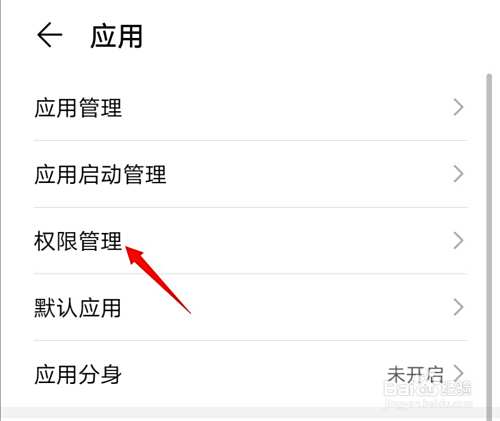500x421 pixels.
Task: Click the chevron beside 应用启动管理
Action: click(x=459, y=174)
